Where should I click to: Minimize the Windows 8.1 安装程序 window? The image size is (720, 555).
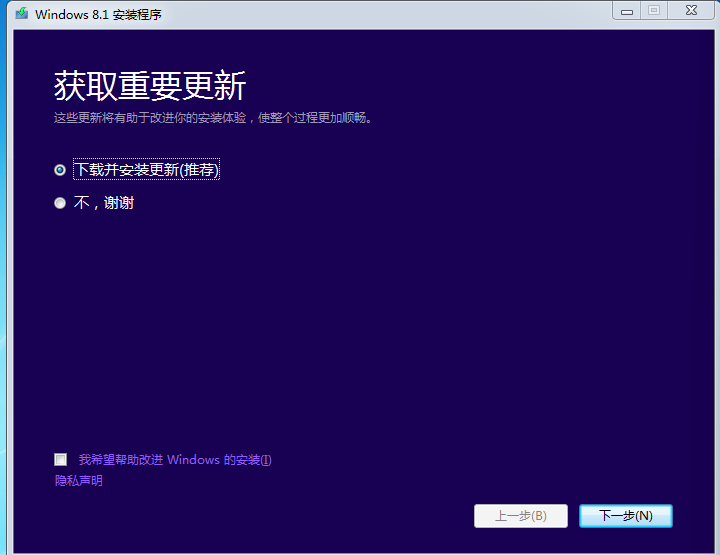627,10
